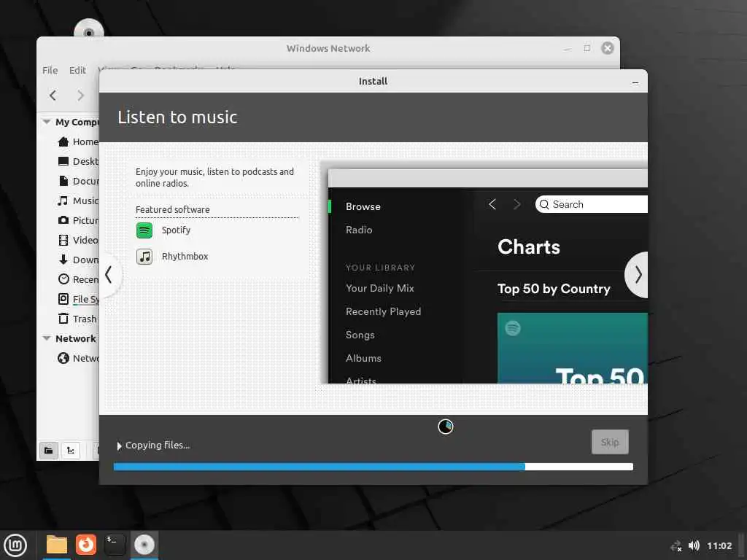Switch to the installer task in the taskbar
Image resolution: width=747 pixels, height=560 pixels.
[x=144, y=545]
